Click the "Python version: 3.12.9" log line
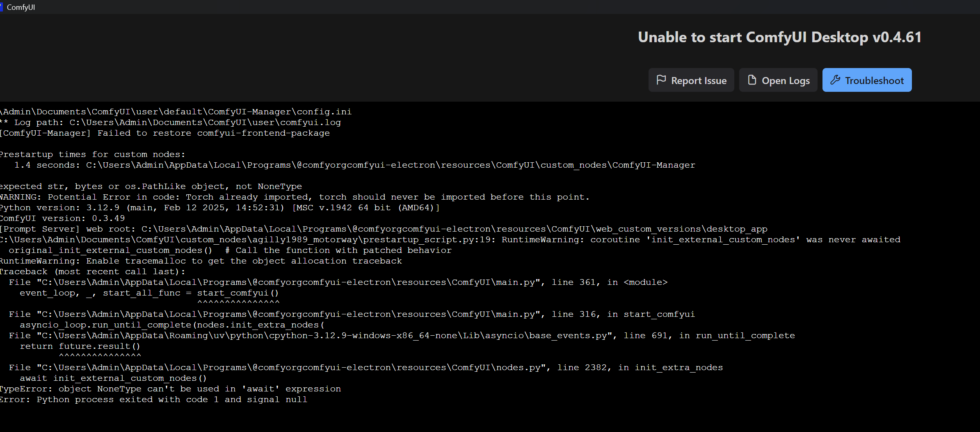 tap(219, 208)
